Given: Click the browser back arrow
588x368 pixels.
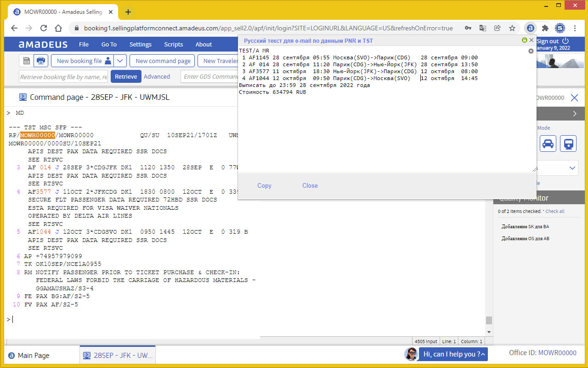Looking at the screenshot, I should (x=14, y=28).
